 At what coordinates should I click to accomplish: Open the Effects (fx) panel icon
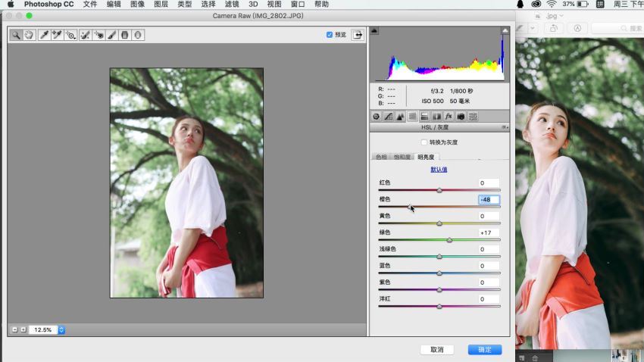click(449, 117)
